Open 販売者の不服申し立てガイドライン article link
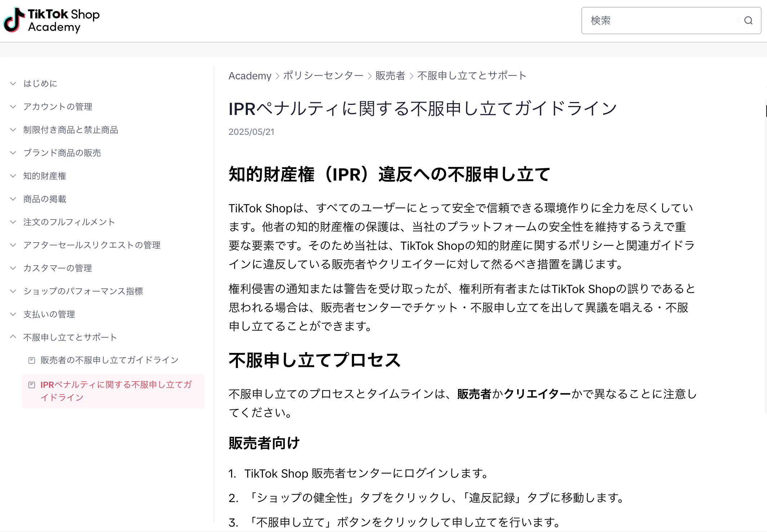 tap(110, 360)
